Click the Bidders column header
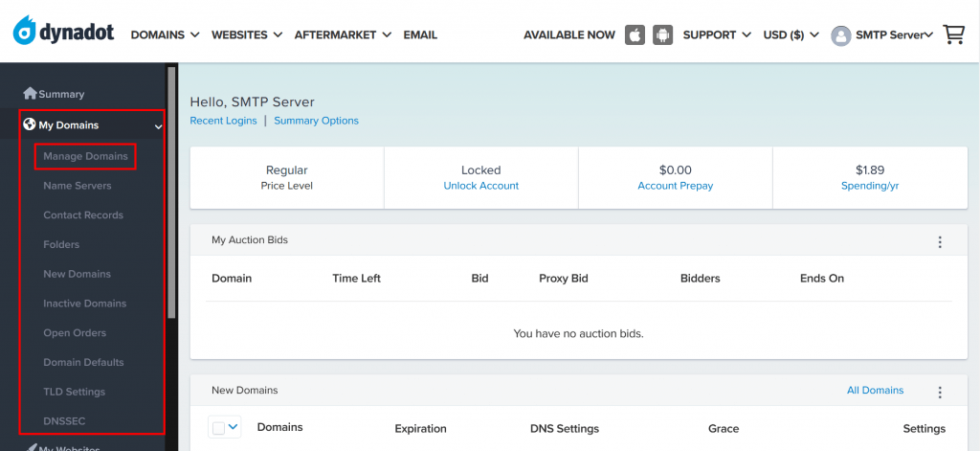This screenshot has height=451, width=980. (700, 279)
